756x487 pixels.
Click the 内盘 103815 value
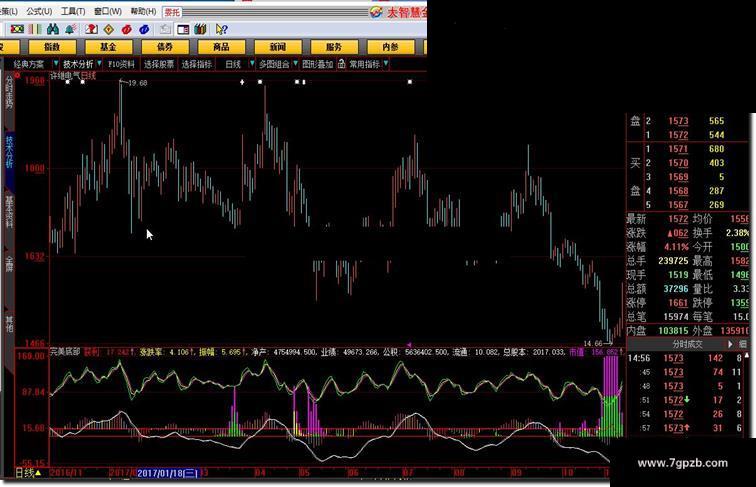pyautogui.click(x=673, y=331)
